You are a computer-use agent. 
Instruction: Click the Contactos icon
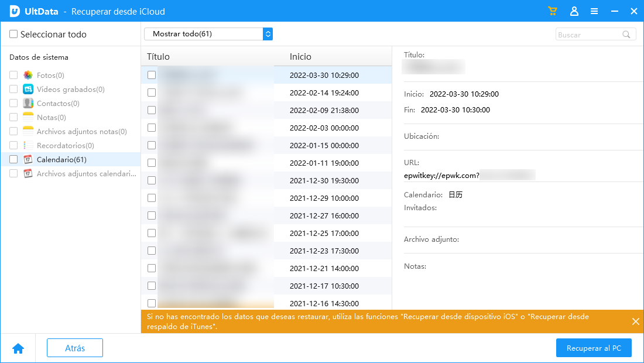[x=28, y=103]
